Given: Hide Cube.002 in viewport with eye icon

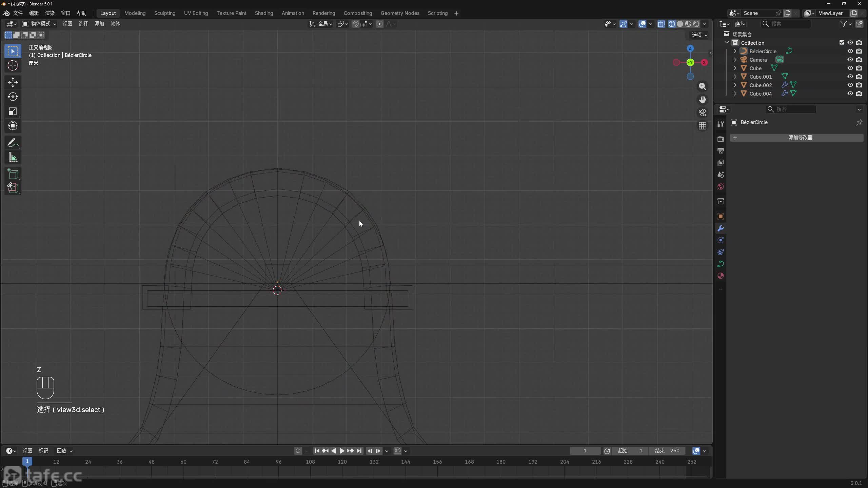Looking at the screenshot, I should [x=850, y=85].
